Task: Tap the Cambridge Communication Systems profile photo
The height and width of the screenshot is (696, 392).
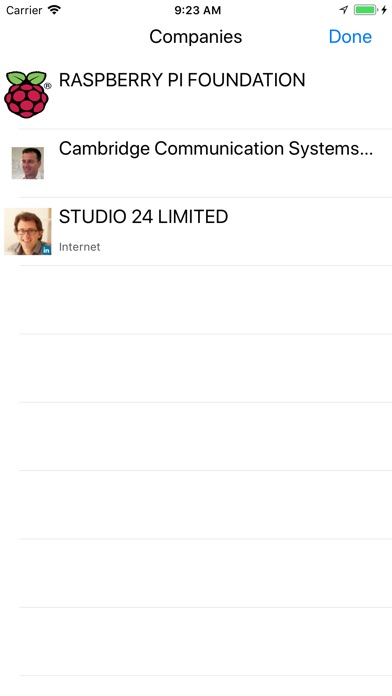Action: [x=28, y=163]
